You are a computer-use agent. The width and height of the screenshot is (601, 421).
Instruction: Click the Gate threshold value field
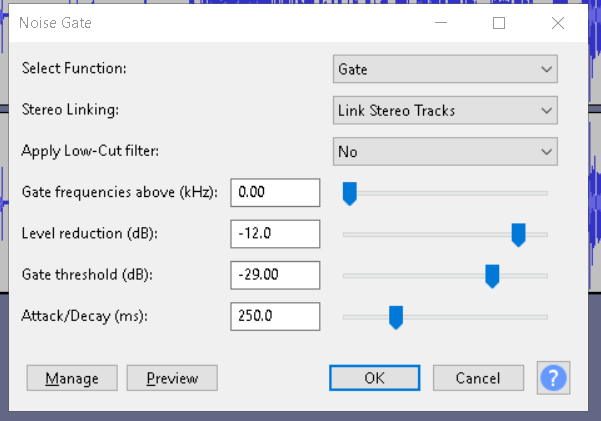click(275, 275)
